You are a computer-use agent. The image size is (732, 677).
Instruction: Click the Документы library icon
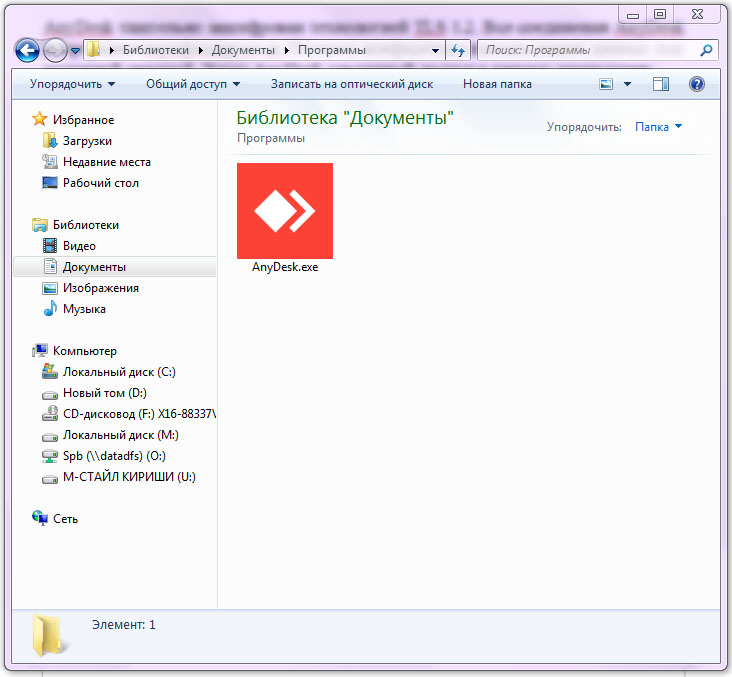pyautogui.click(x=50, y=266)
